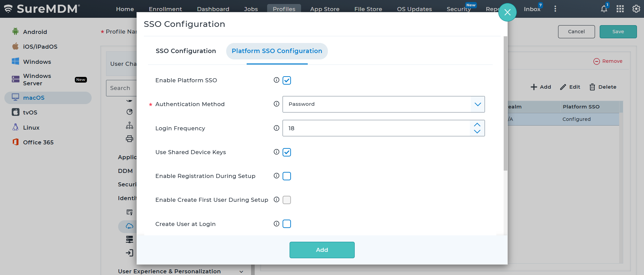644x275 pixels.
Task: Select the iOS/iPadOS platform
Action: click(x=40, y=47)
